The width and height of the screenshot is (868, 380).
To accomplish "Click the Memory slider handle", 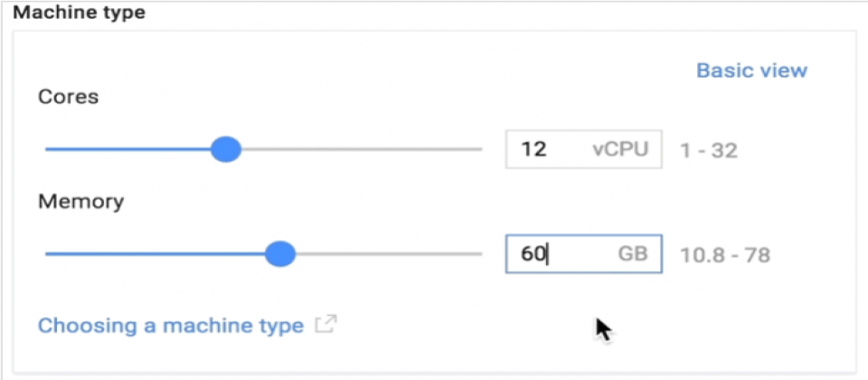I will click(280, 254).
